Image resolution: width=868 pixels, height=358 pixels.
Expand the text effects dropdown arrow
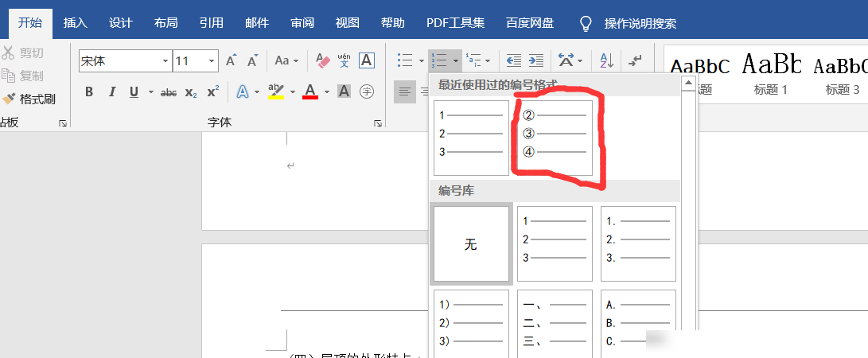257,92
